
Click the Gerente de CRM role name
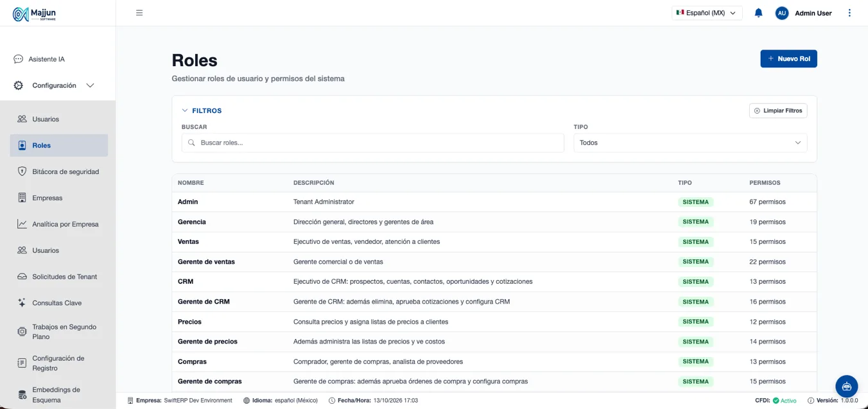[x=204, y=302]
